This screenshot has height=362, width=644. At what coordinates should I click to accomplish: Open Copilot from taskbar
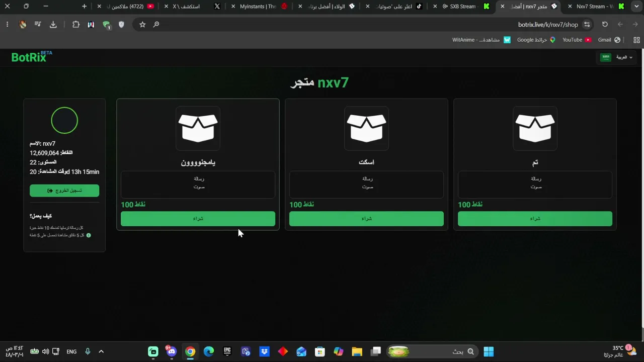339,351
